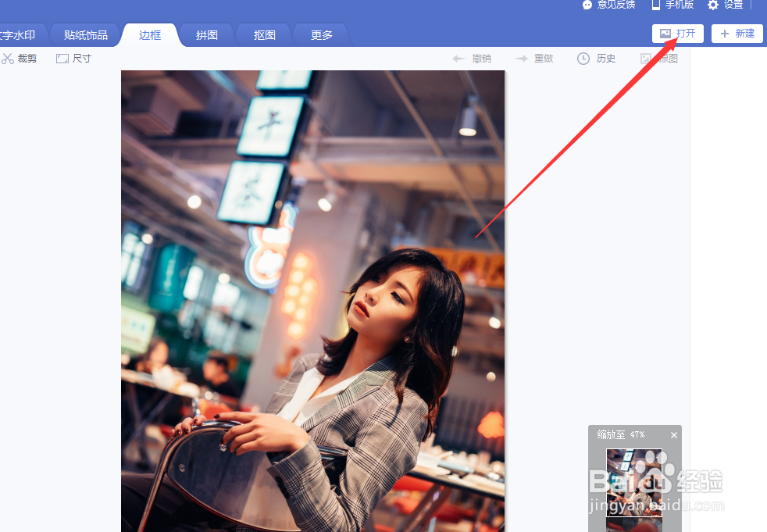Select the active 边框 border tab
This screenshot has width=767, height=532.
(x=148, y=34)
